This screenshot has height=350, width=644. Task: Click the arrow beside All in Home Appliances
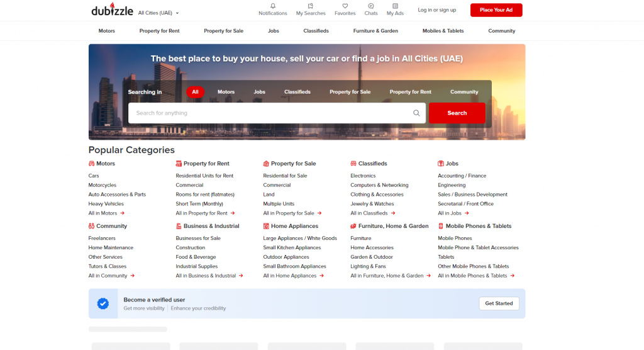click(x=321, y=276)
